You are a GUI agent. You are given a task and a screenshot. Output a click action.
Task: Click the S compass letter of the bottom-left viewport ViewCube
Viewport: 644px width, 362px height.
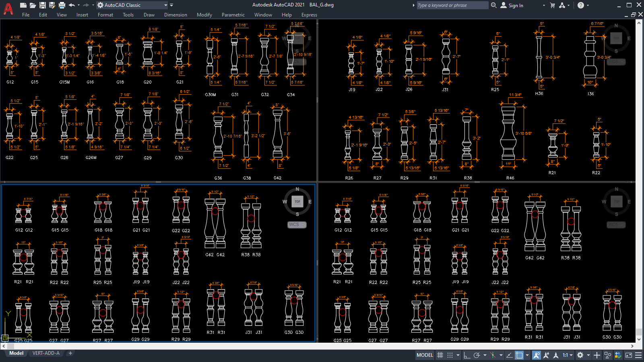[297, 214]
